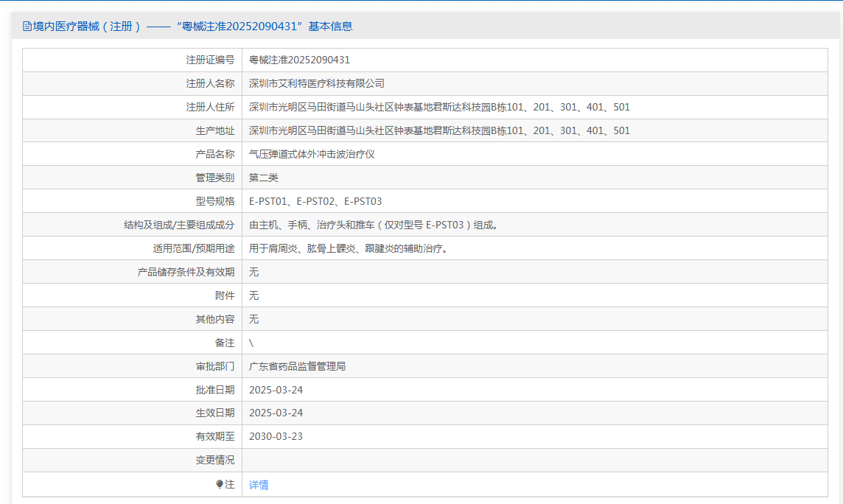Image resolution: width=843 pixels, height=504 pixels.
Task: Click the 其他内容 value 无
Action: [253, 319]
